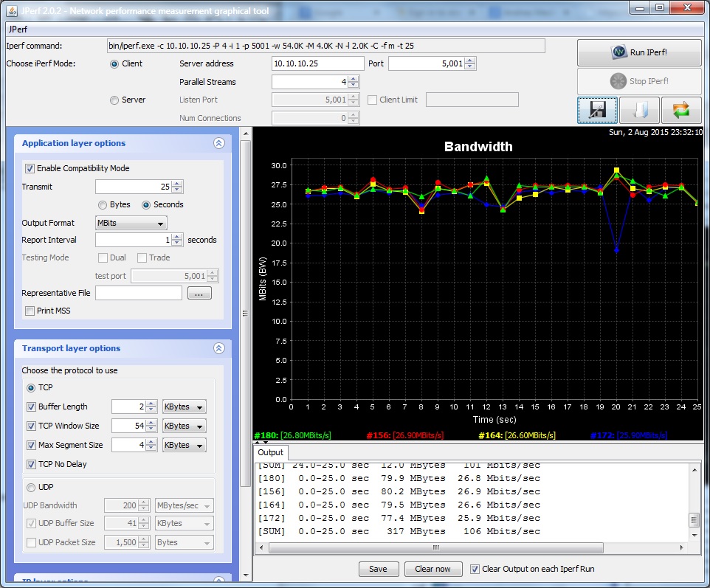
Task: Collapse the Application layer options panel
Action: (219, 143)
